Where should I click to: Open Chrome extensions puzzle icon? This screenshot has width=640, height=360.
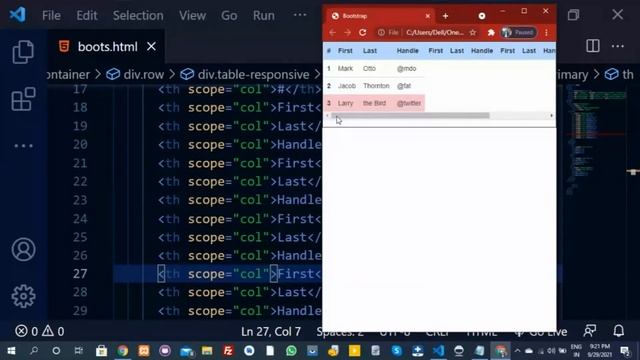[x=491, y=33]
